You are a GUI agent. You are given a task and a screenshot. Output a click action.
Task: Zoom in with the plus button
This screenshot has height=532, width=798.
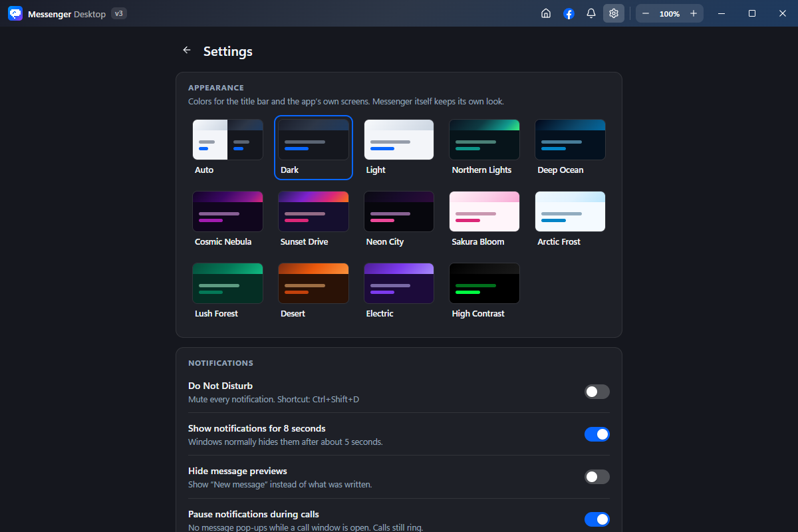click(x=694, y=13)
